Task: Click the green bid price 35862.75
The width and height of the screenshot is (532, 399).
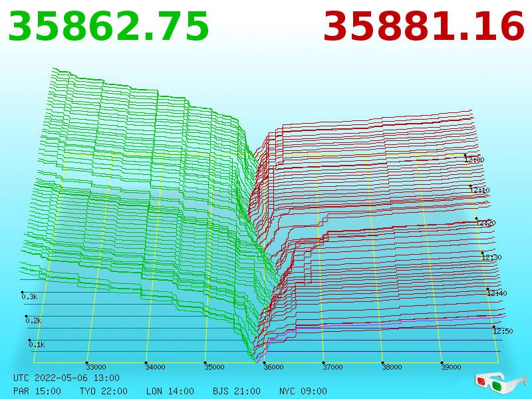Action: (108, 27)
